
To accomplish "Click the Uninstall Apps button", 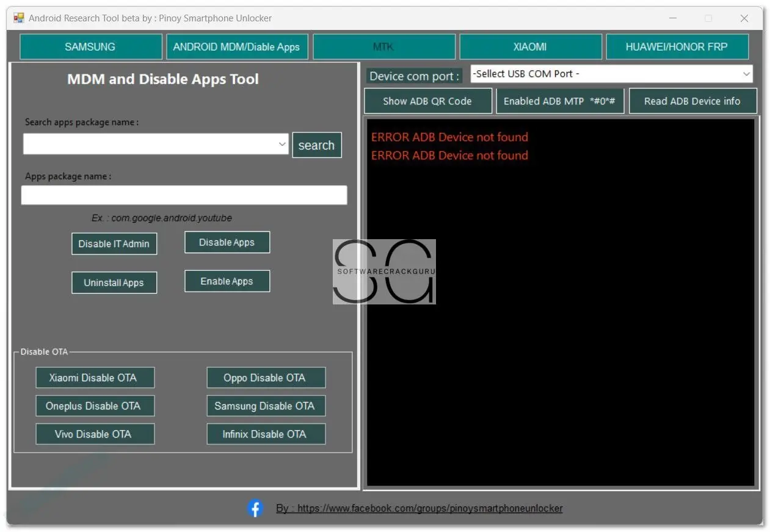I will point(114,282).
